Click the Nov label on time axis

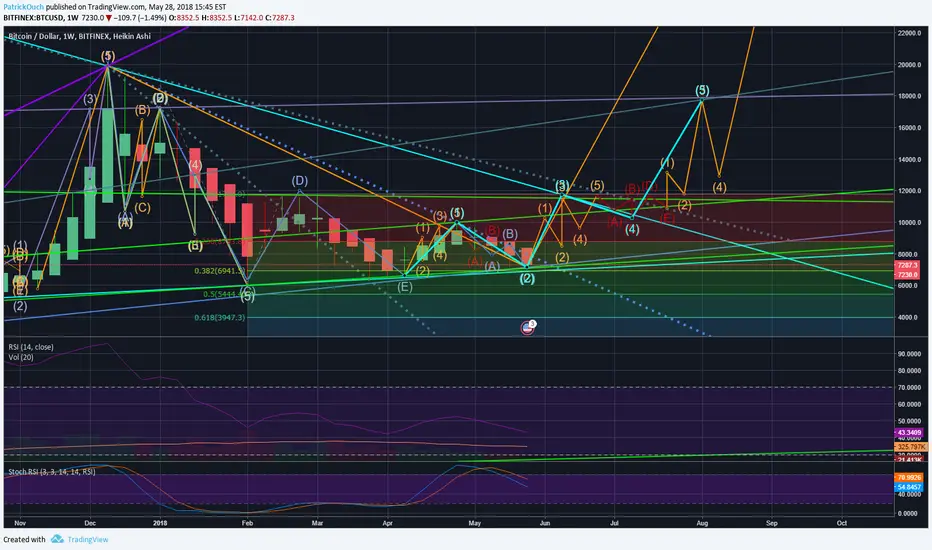[x=20, y=523]
